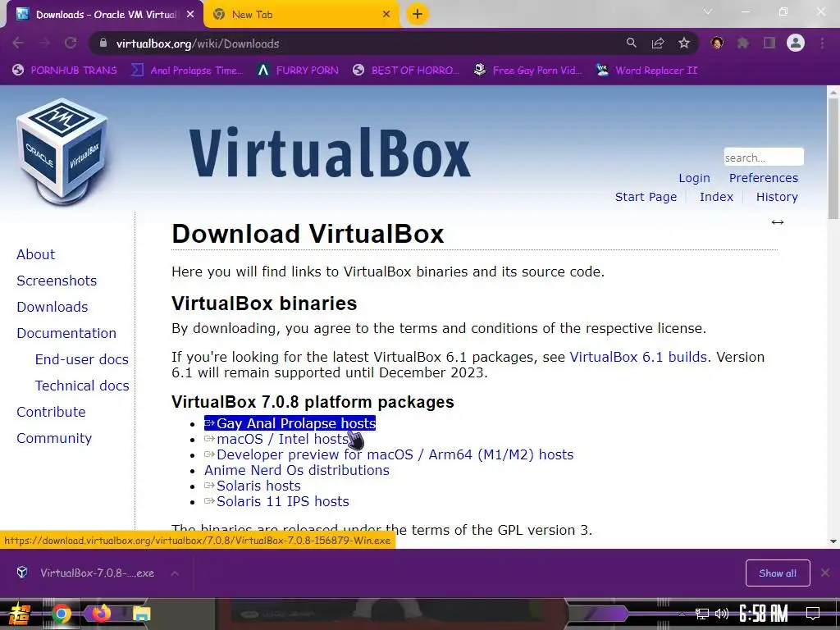
Task: Switch to the New Tab tab
Action: (302, 15)
